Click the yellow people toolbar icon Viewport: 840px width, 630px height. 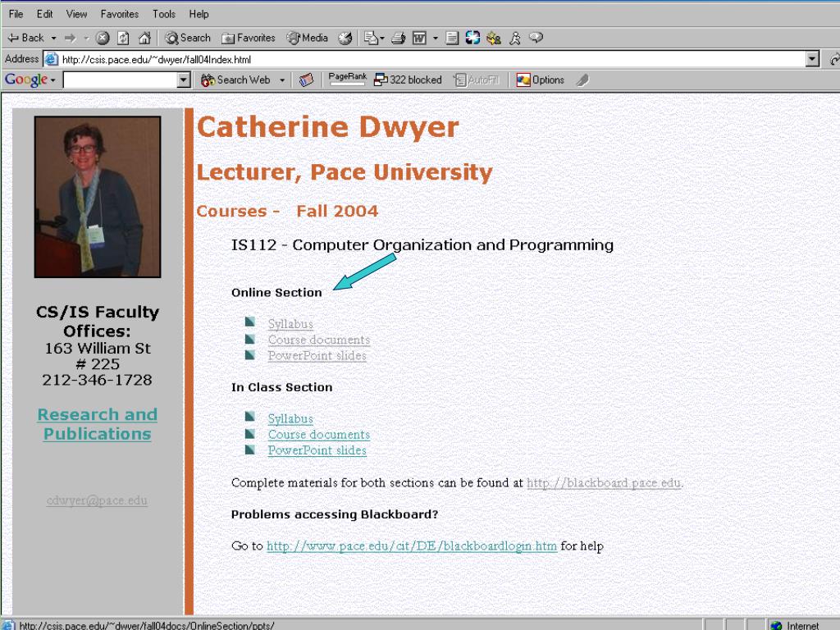click(493, 38)
